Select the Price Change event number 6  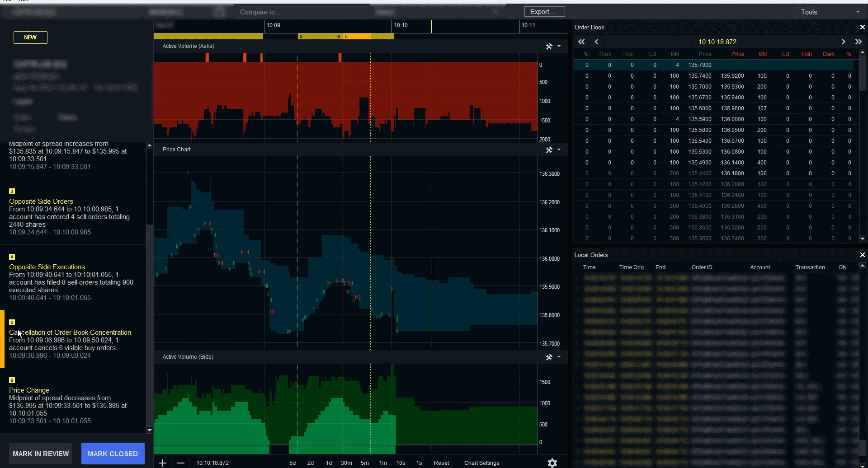(73, 401)
